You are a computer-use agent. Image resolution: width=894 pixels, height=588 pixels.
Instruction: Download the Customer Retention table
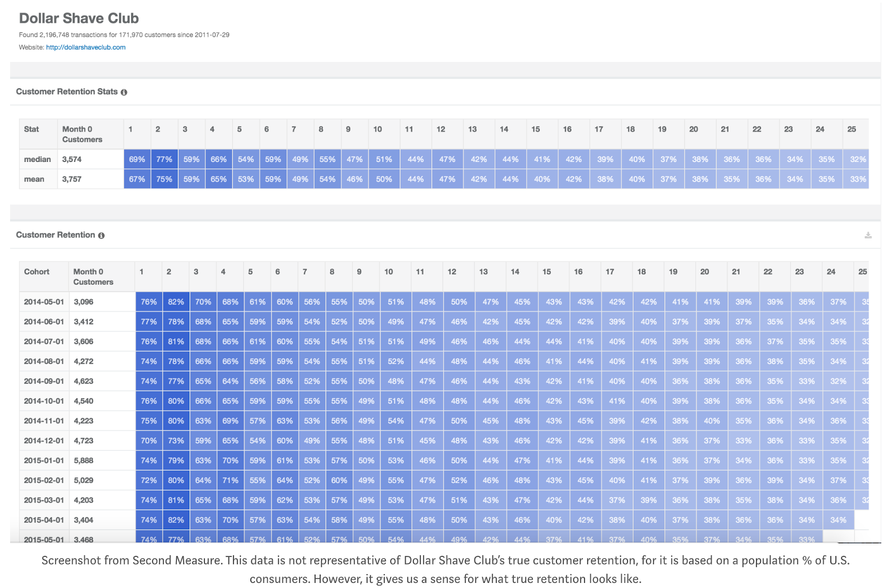click(x=868, y=235)
